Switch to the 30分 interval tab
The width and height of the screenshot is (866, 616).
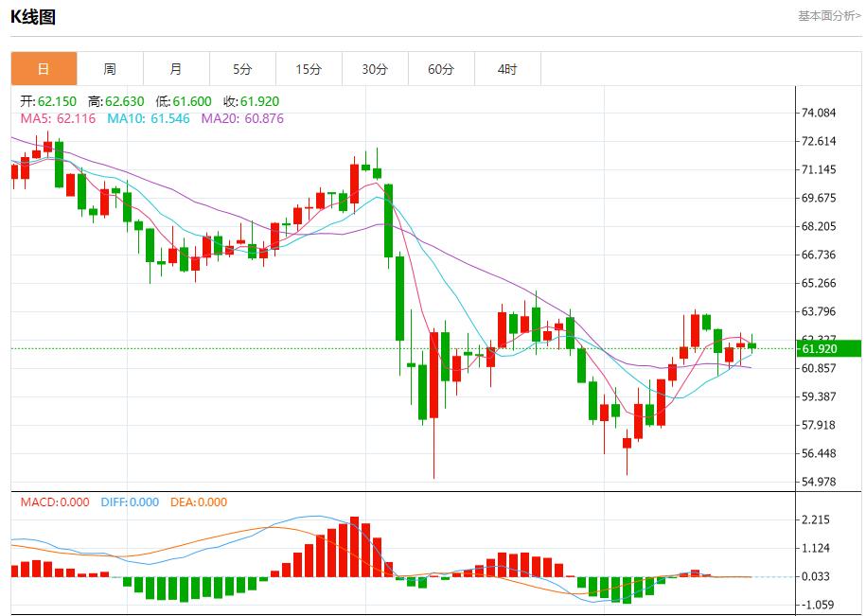[375, 69]
